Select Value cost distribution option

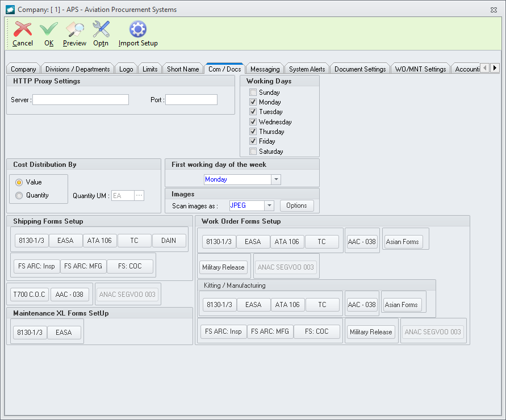coord(19,182)
